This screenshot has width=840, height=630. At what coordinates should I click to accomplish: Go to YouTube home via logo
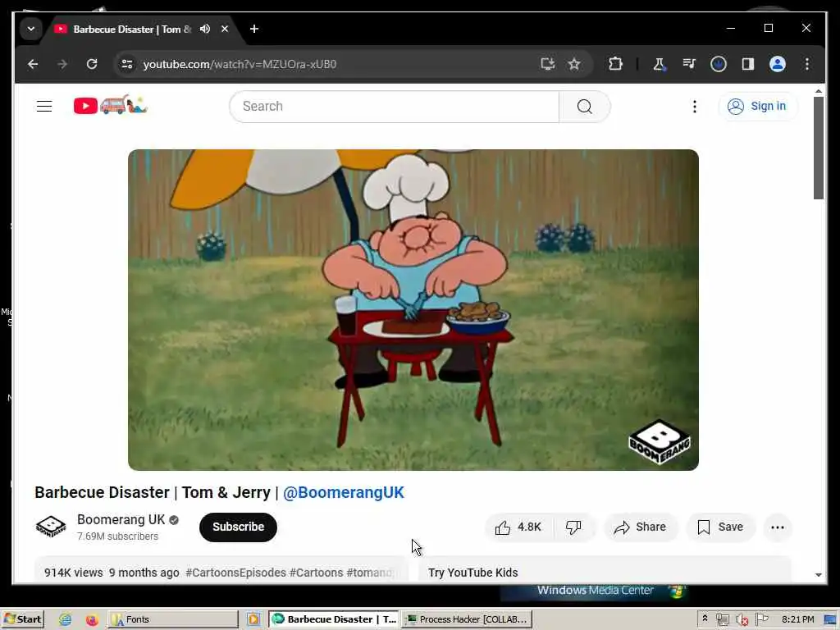tap(111, 105)
